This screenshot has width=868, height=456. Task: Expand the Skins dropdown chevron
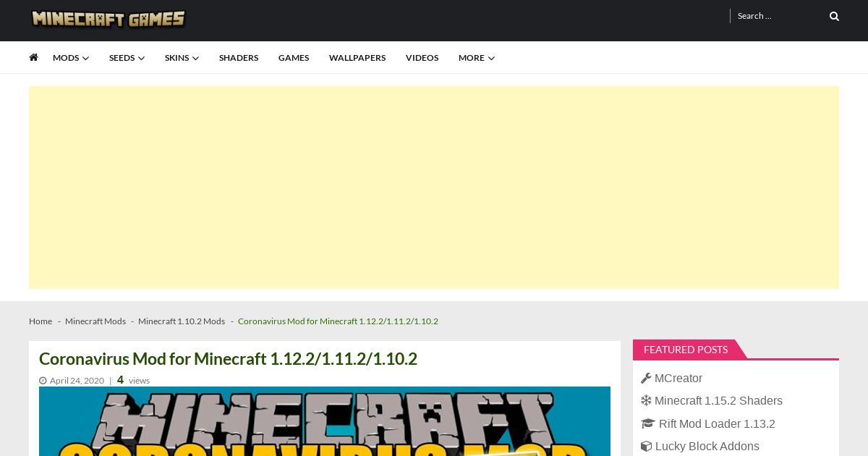point(195,58)
